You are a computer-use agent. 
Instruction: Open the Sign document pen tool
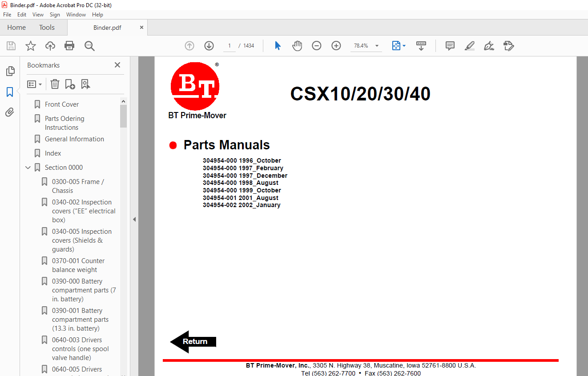tap(489, 46)
